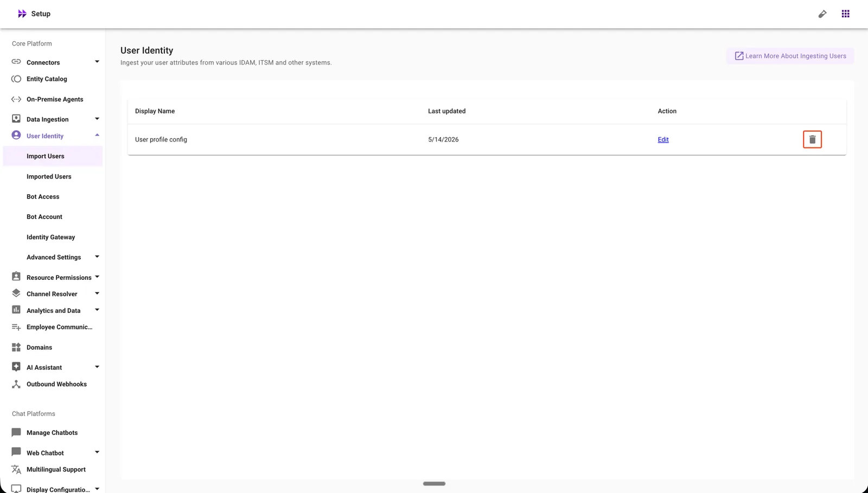Viewport: 868px width, 493px height.
Task: Click the Setup logo icon
Action: pyautogui.click(x=22, y=14)
